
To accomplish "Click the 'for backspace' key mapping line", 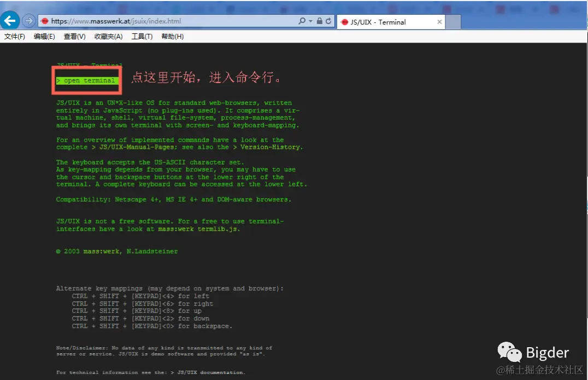I will coord(152,326).
